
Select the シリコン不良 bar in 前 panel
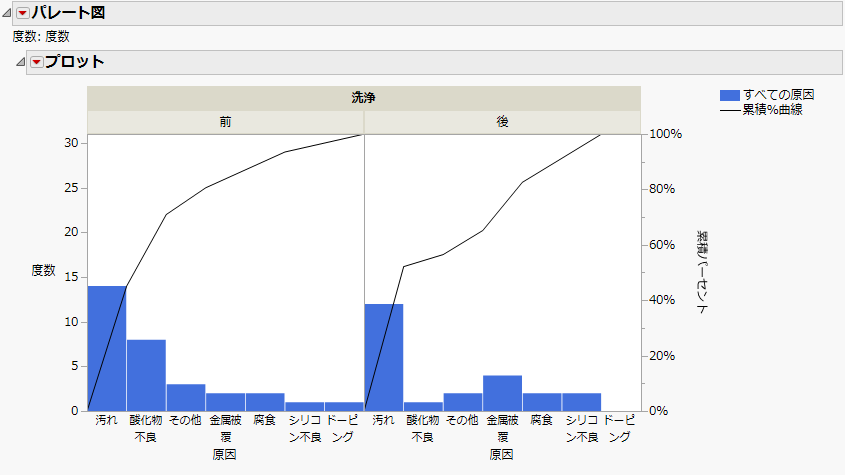pos(304,407)
